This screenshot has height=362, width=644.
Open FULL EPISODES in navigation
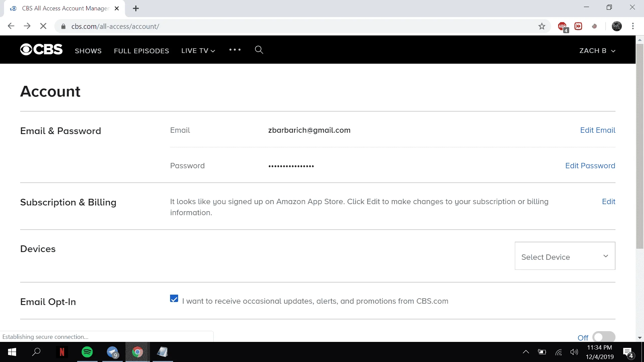click(x=142, y=51)
